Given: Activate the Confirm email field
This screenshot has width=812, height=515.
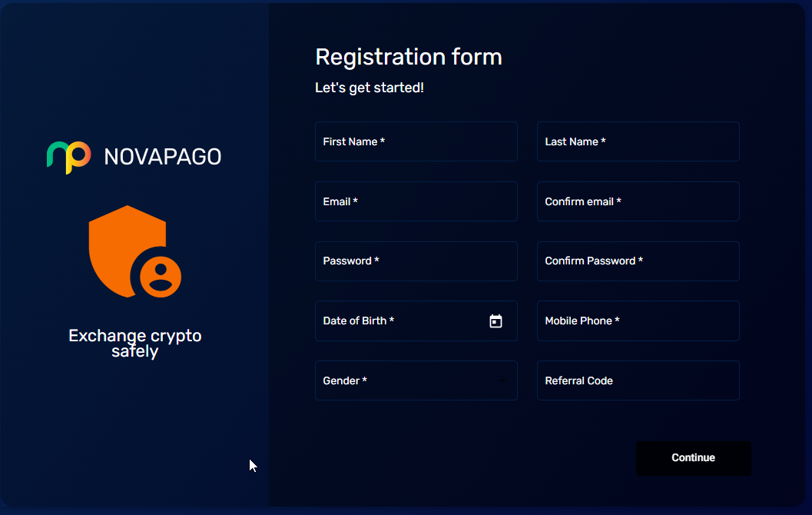Looking at the screenshot, I should point(638,201).
